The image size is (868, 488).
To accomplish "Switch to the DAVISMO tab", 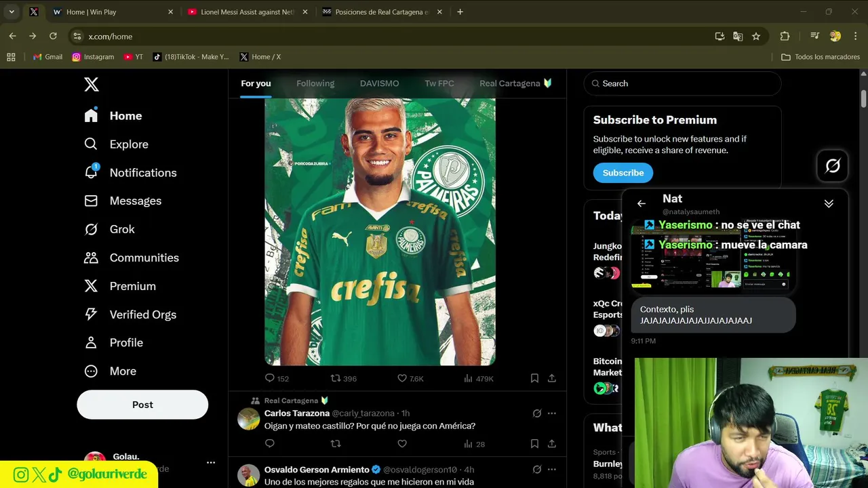I will 379,83.
